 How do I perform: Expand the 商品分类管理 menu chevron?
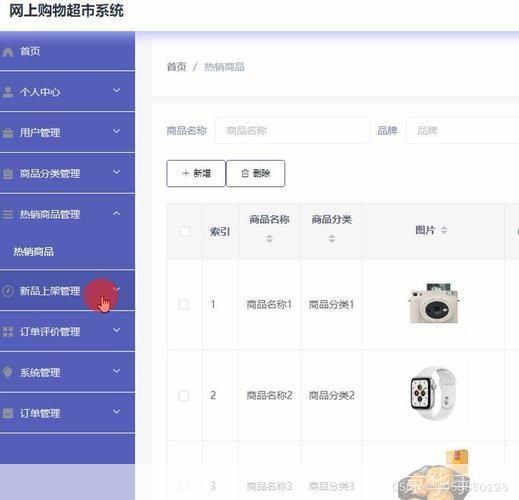(116, 172)
